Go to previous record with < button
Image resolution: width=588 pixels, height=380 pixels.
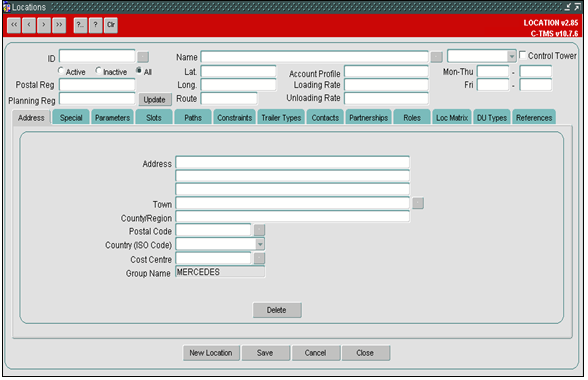coord(29,25)
